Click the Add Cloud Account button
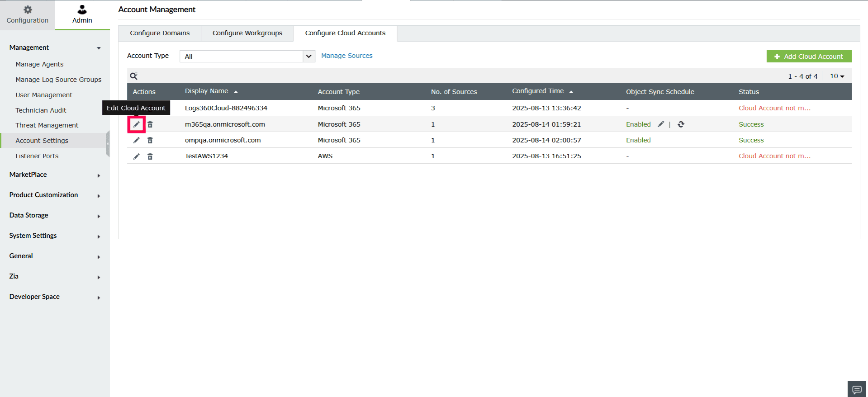This screenshot has width=868, height=397. 809,56
